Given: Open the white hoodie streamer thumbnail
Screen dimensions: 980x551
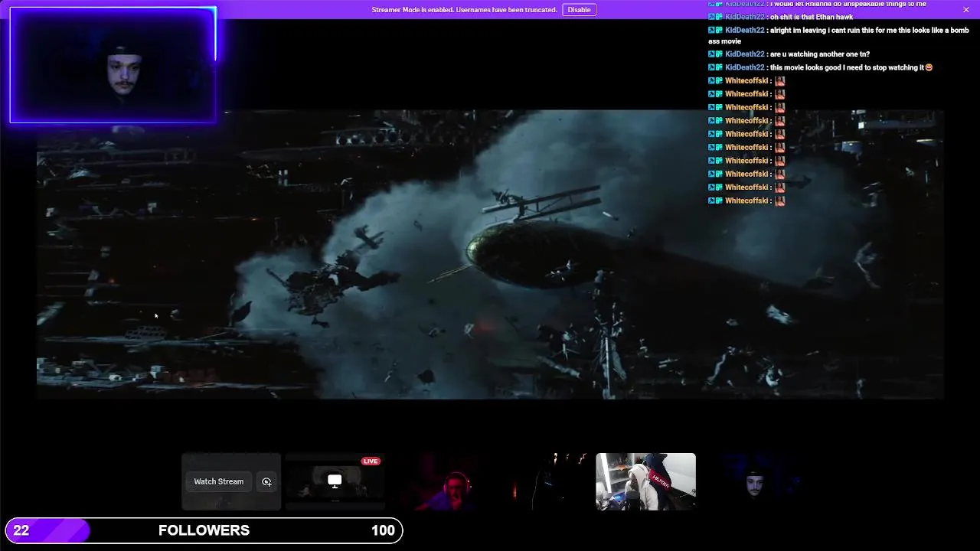Looking at the screenshot, I should [x=645, y=481].
